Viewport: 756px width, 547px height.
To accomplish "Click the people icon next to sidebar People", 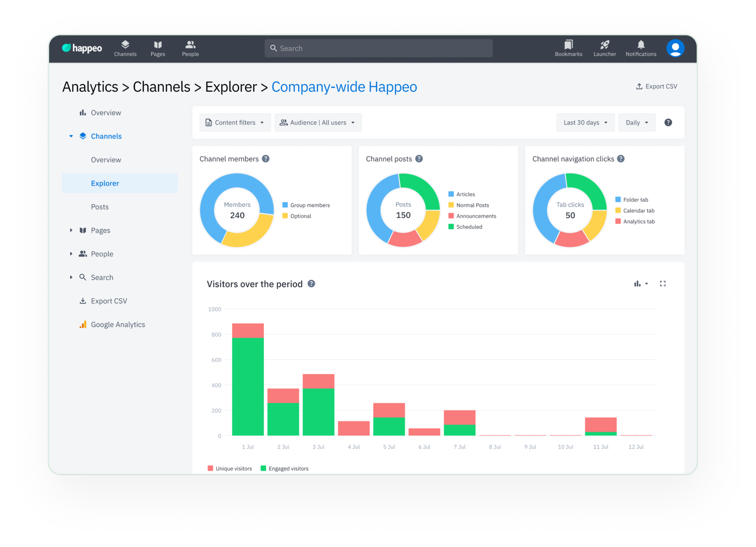I will point(83,254).
